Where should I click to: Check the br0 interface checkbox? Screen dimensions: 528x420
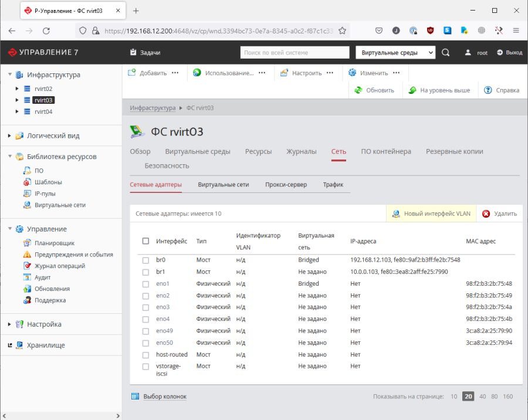(x=145, y=259)
